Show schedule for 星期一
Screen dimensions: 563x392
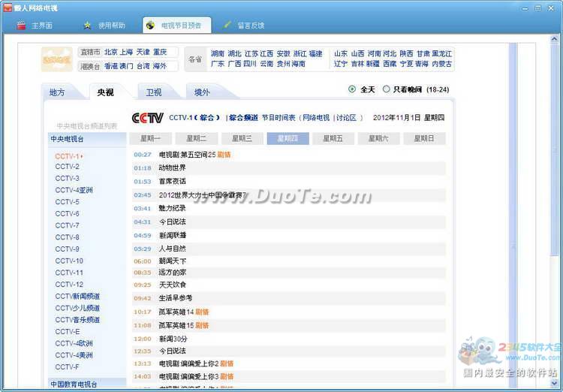(x=150, y=138)
